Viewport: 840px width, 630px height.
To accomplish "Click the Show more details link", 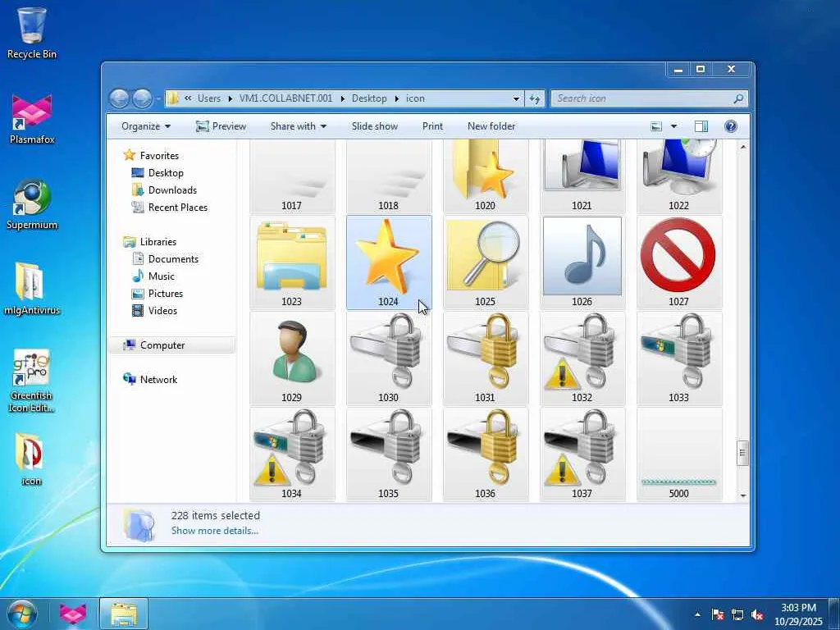I will [x=214, y=531].
